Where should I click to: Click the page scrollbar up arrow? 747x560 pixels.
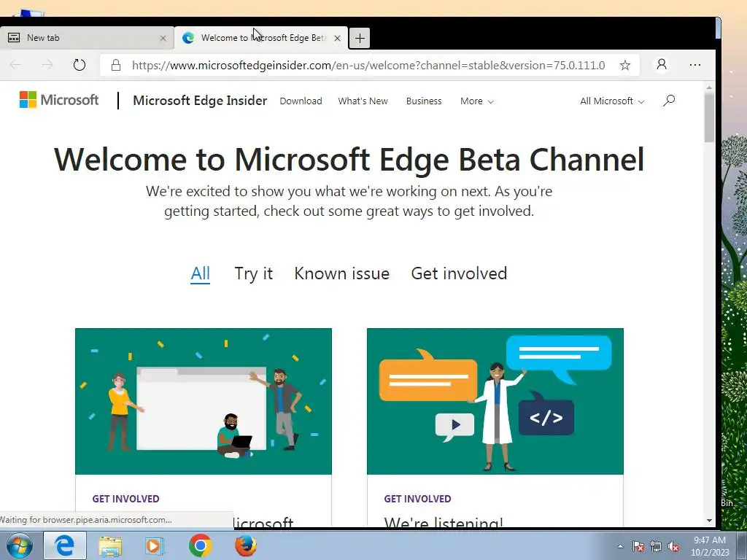coord(709,87)
